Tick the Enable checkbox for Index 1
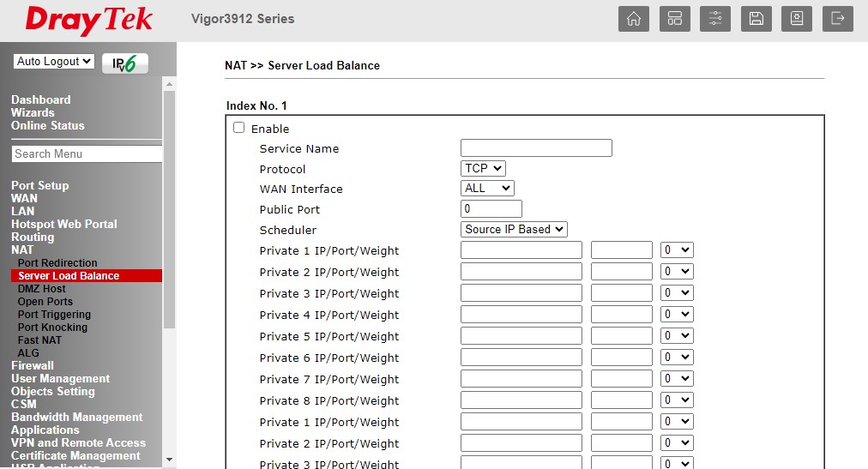Screen dimensions: 868x469 239,128
